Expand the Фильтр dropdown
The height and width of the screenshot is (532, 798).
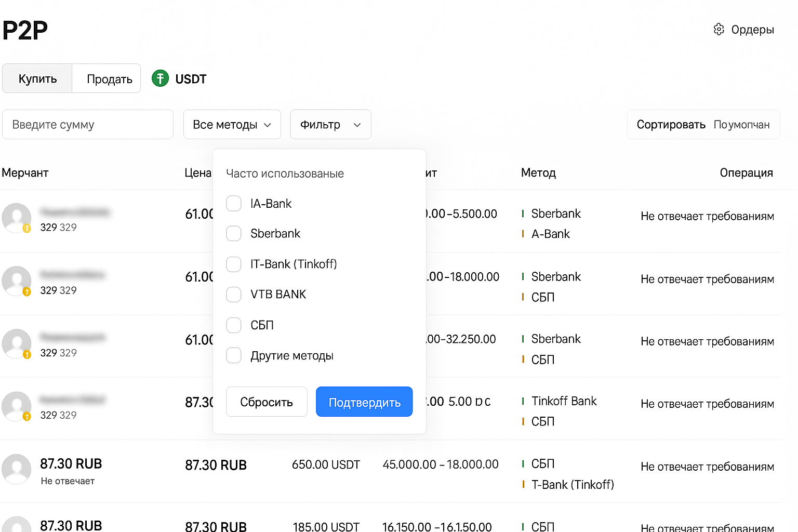[x=330, y=124]
